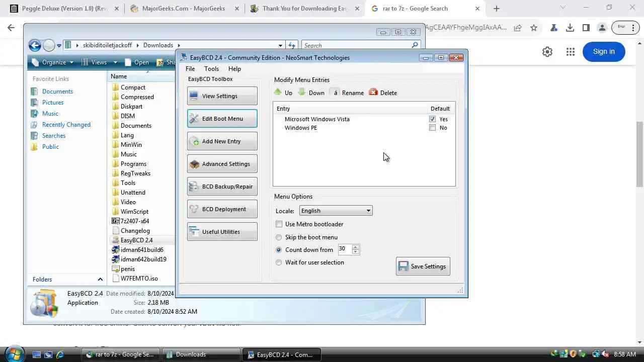Open View Settings in EasyBCD Toolbox
The width and height of the screenshot is (644, 362).
click(x=222, y=96)
